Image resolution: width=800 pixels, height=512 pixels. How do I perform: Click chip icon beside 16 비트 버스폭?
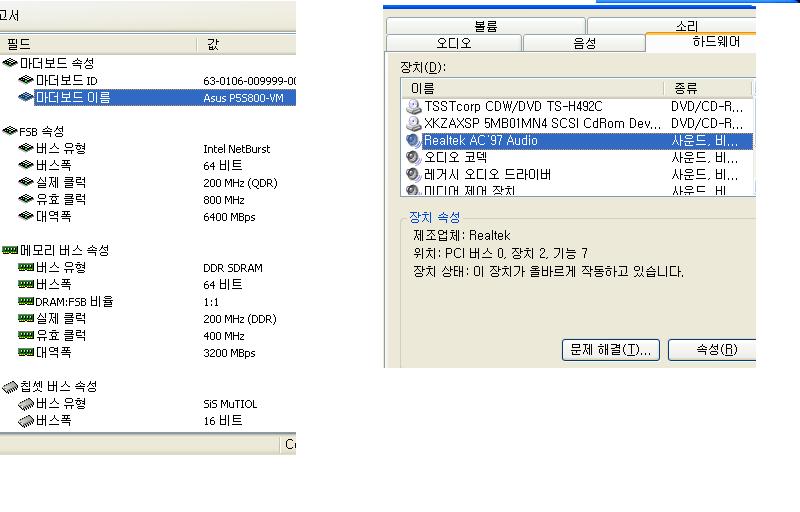(26, 421)
